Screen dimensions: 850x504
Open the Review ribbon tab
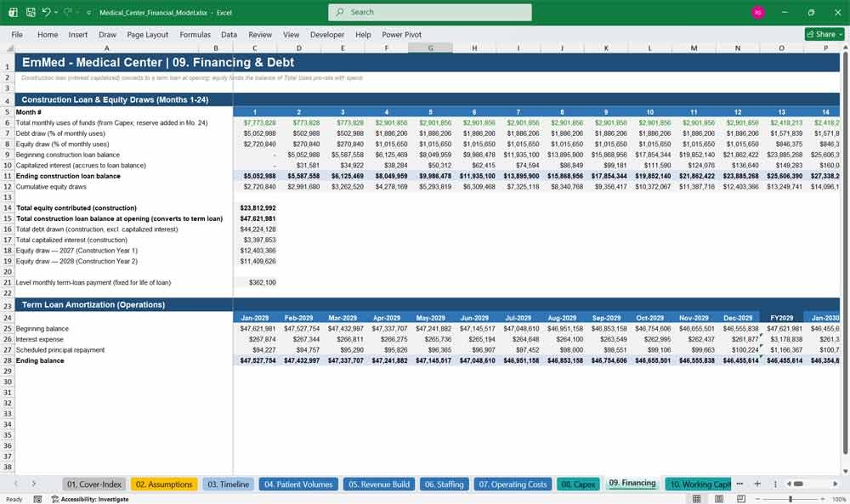[x=260, y=34]
